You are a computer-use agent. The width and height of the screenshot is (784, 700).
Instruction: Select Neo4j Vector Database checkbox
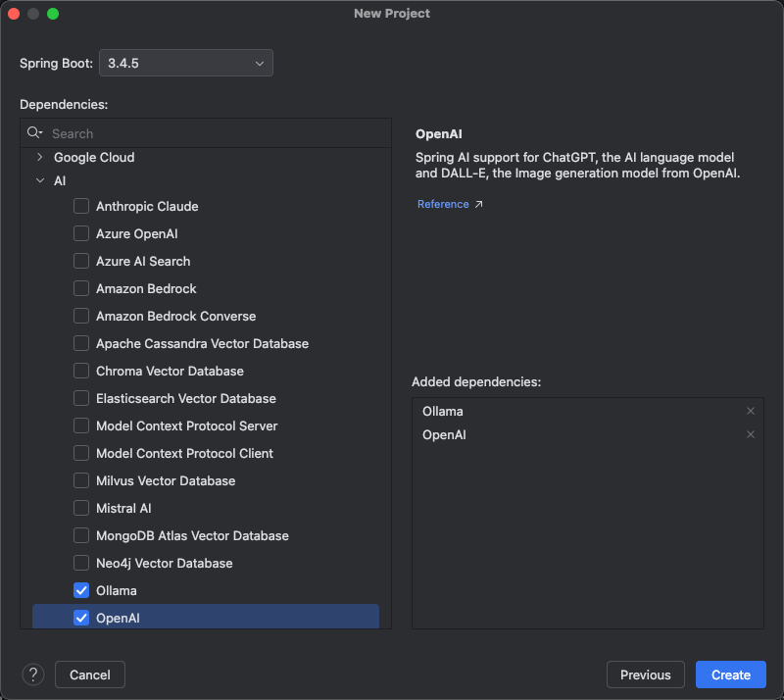[81, 563]
